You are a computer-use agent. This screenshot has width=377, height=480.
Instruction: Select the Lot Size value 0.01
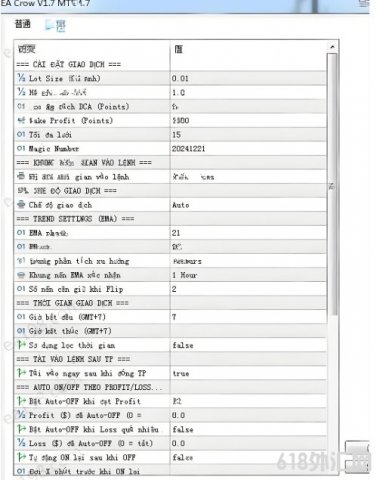[180, 79]
